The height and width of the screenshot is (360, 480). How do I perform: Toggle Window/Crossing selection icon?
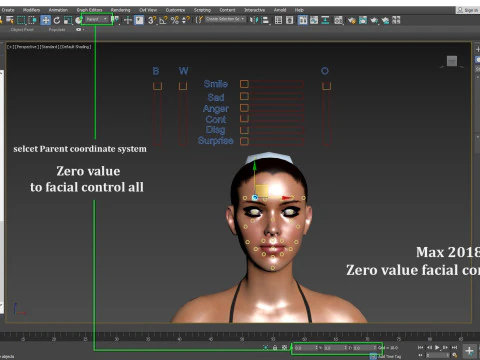(x=32, y=20)
